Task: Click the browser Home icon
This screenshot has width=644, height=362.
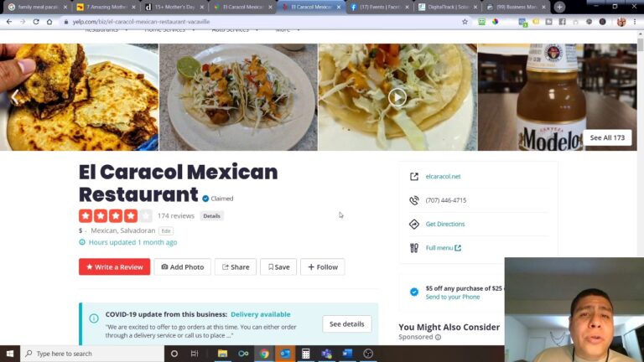Action: click(x=49, y=22)
